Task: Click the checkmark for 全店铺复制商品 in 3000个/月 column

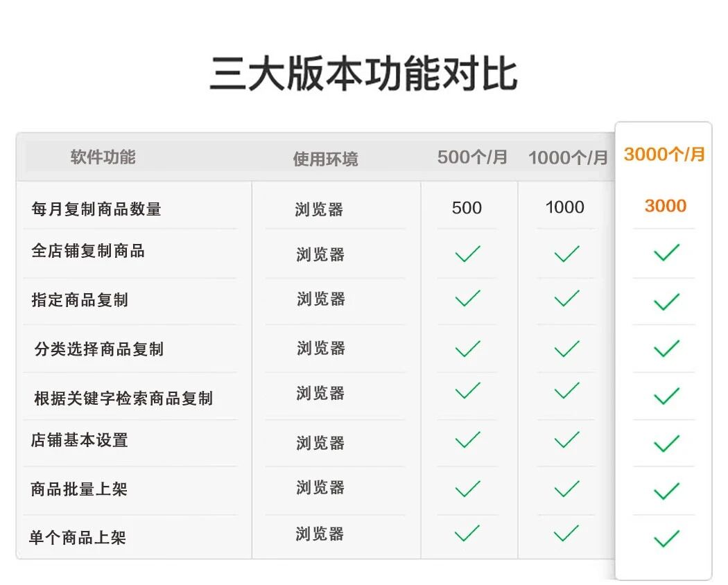Action: tap(663, 252)
